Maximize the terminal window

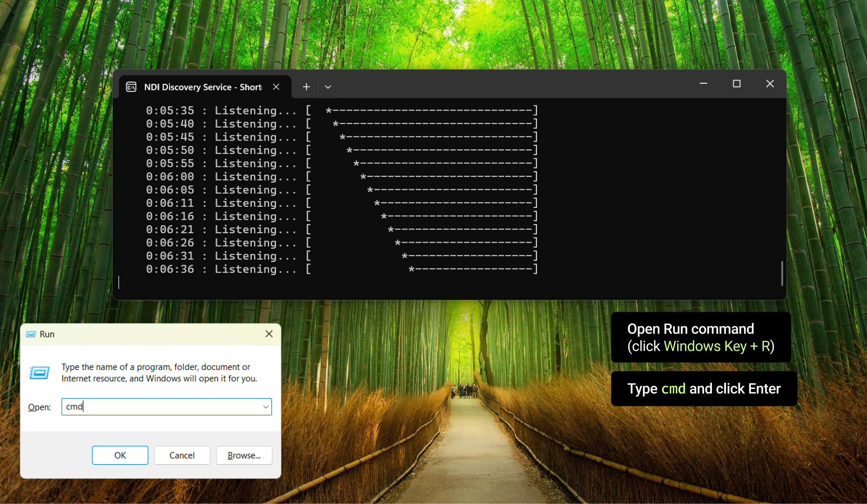tap(736, 83)
